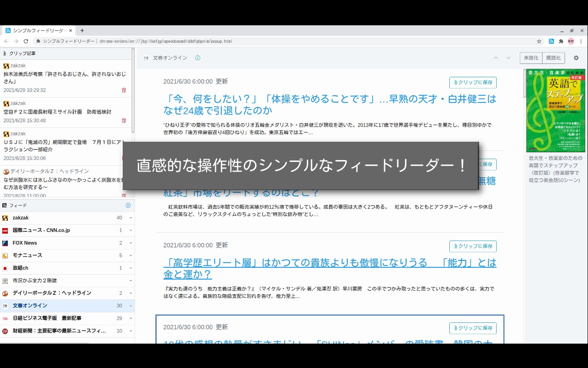The width and height of the screenshot is (588, 368).
Task: Jump to previous article with up chevron
Action: coord(496,58)
